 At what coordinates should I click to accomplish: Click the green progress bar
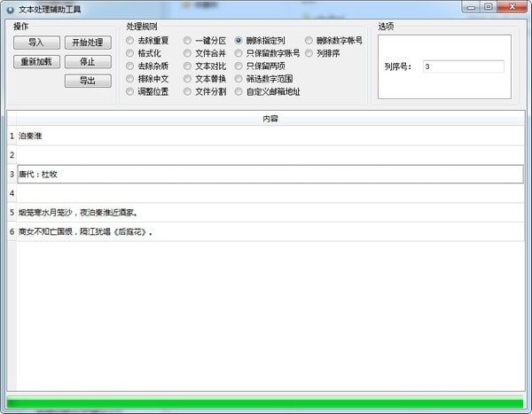click(x=265, y=402)
